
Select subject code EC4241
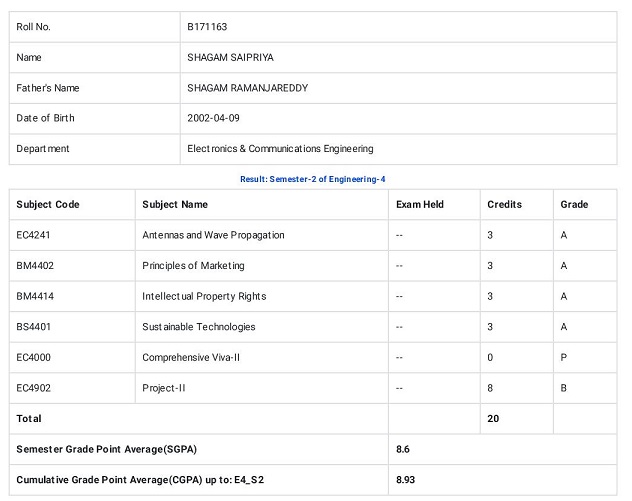pos(33,235)
